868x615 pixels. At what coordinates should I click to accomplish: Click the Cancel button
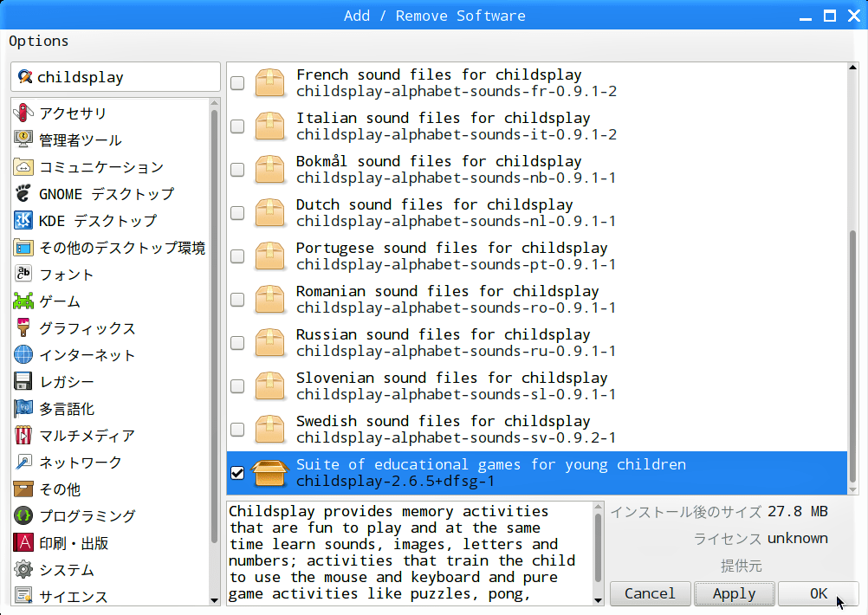650,593
